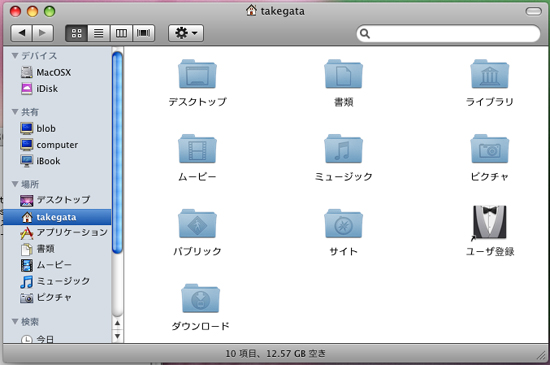Click the house icon in title bar
Screen dimensions: 550x365
(x=251, y=10)
